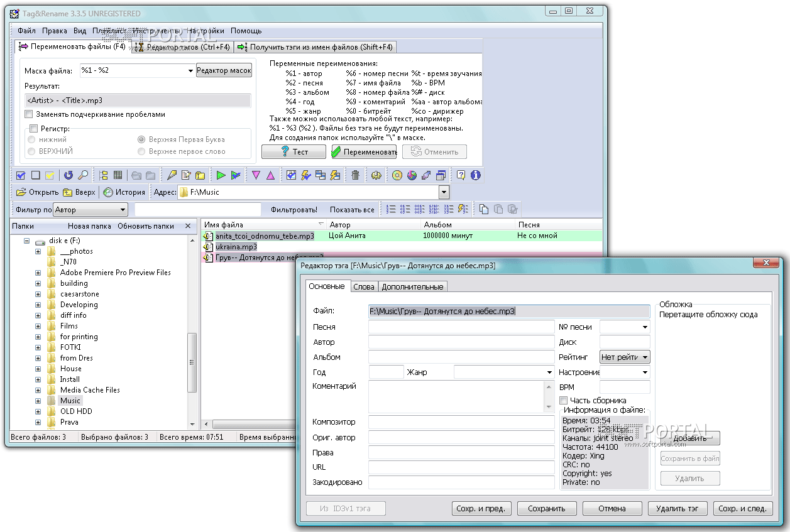The height and width of the screenshot is (532, 790).
Task: Open the 'Настроение' dropdown
Action: [645, 372]
